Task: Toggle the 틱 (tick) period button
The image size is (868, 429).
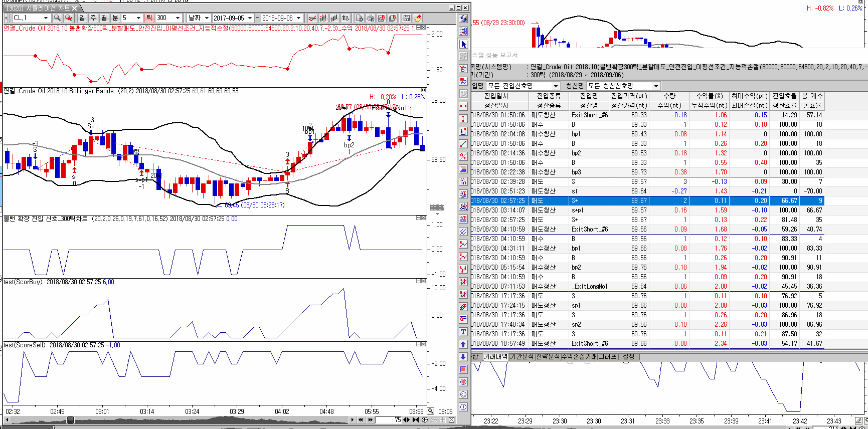Action: click(x=149, y=18)
